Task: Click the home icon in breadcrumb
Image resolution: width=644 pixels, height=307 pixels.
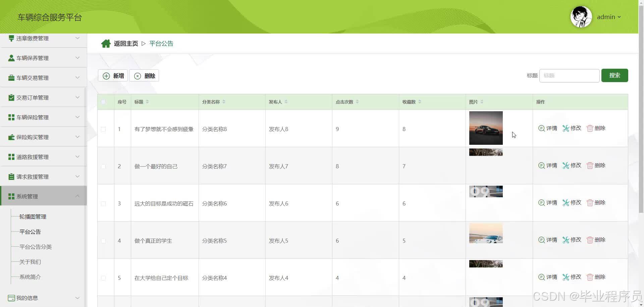Action: pyautogui.click(x=106, y=44)
